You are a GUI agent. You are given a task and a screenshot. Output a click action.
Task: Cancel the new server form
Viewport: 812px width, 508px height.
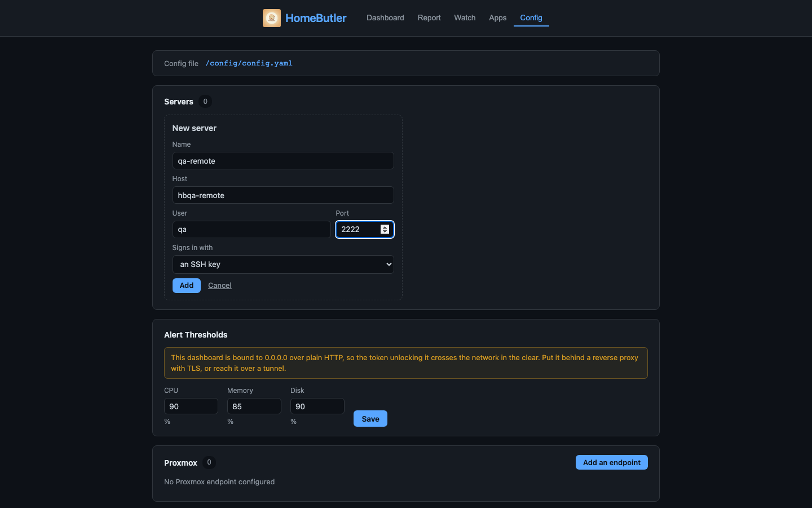pos(220,286)
